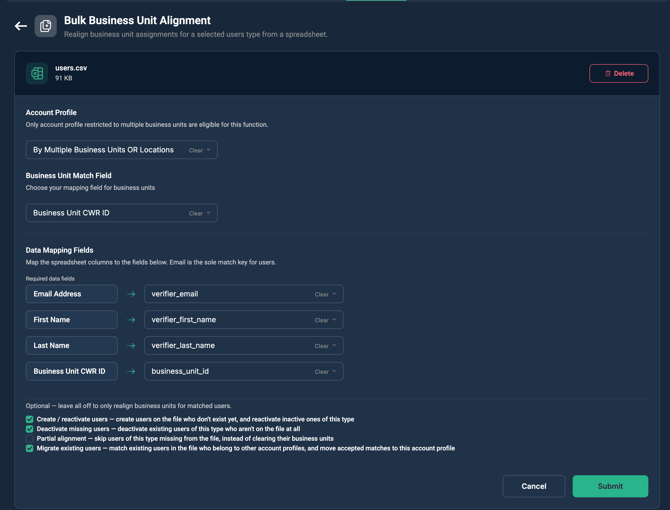
Task: Open the Account Profile dropdown
Action: click(x=121, y=150)
